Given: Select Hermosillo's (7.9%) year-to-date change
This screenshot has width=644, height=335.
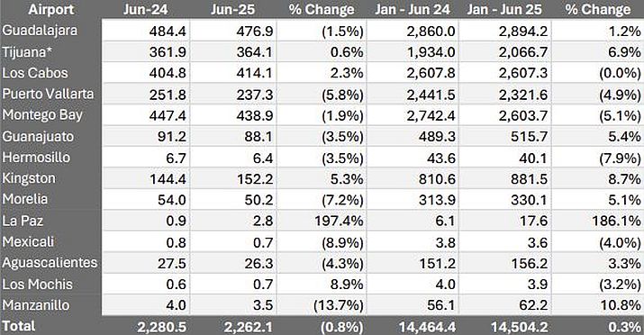Looking at the screenshot, I should coord(620,158).
